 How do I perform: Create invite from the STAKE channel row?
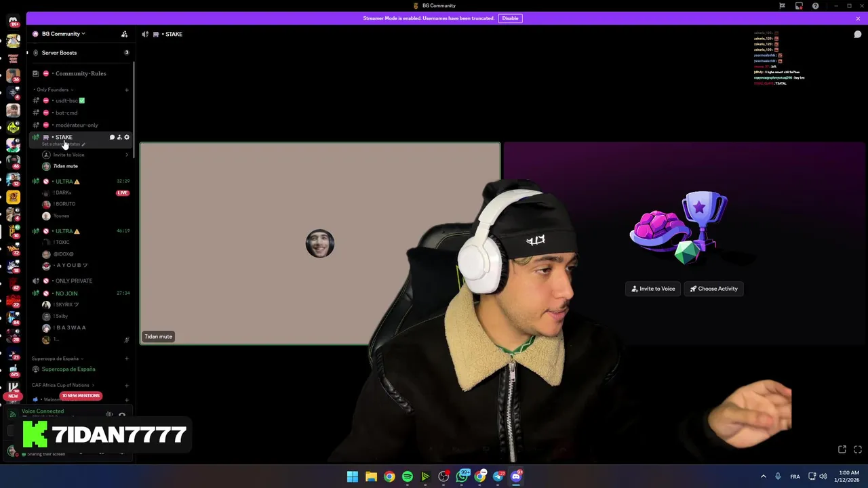coord(119,137)
